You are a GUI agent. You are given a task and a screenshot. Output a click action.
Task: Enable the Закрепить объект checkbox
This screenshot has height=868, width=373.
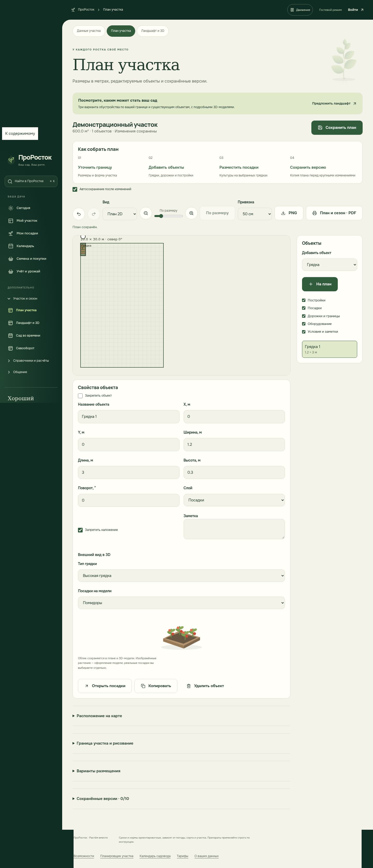(80, 396)
